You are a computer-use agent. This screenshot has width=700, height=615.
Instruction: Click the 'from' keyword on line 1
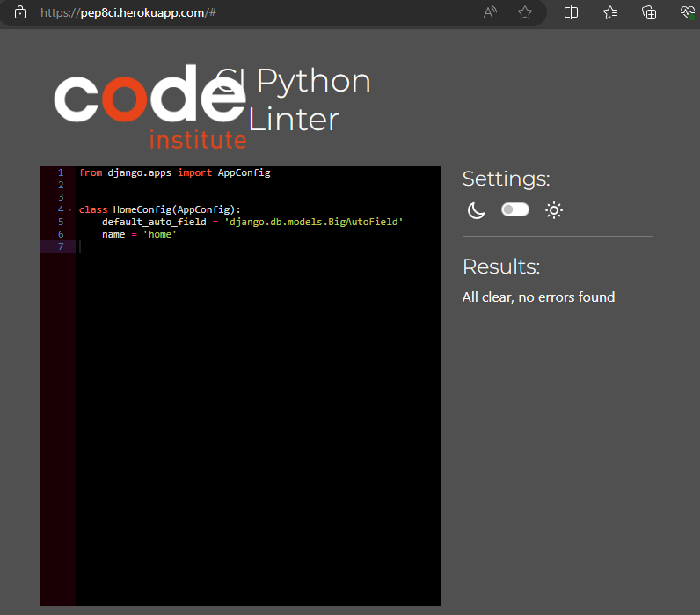click(91, 172)
